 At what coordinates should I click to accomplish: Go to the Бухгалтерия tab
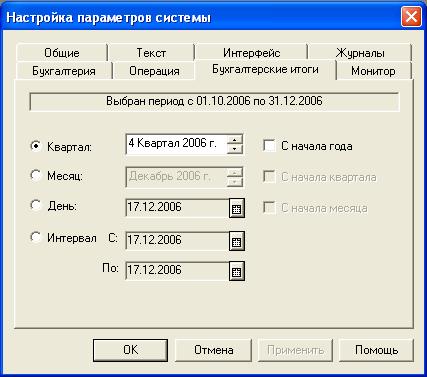click(64, 71)
